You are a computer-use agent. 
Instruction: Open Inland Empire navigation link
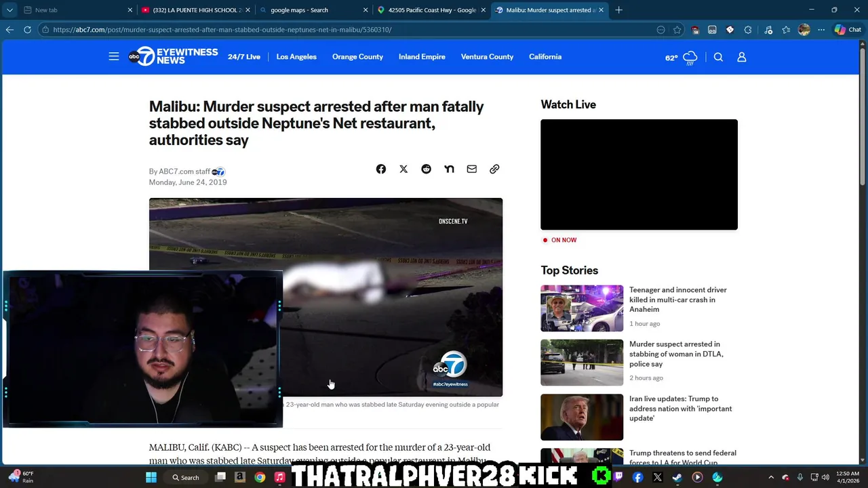[422, 57]
